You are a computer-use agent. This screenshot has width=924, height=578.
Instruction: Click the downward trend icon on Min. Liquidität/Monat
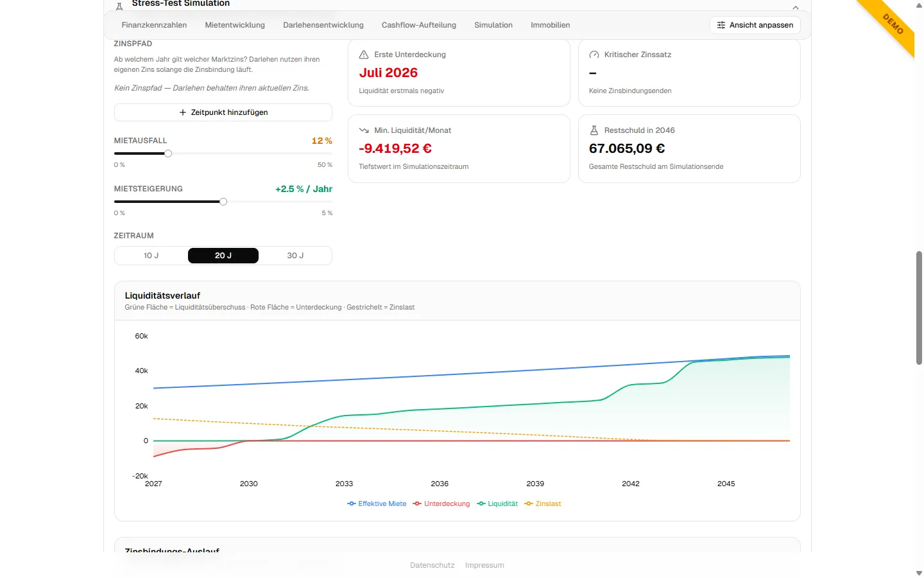364,130
